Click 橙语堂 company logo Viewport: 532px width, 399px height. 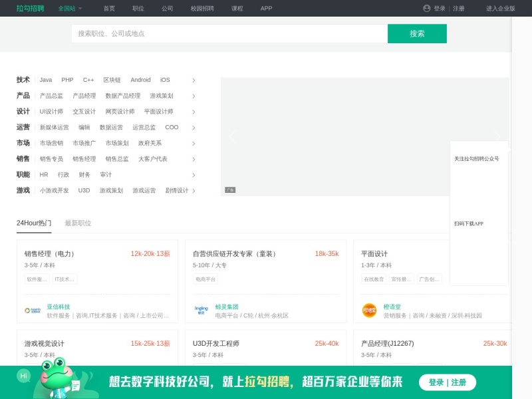pos(369,311)
